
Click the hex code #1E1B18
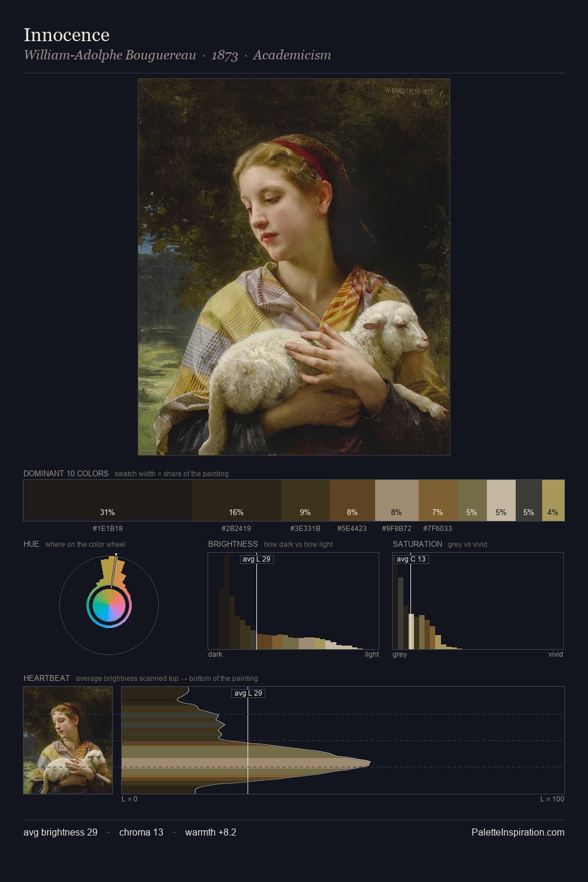point(108,529)
